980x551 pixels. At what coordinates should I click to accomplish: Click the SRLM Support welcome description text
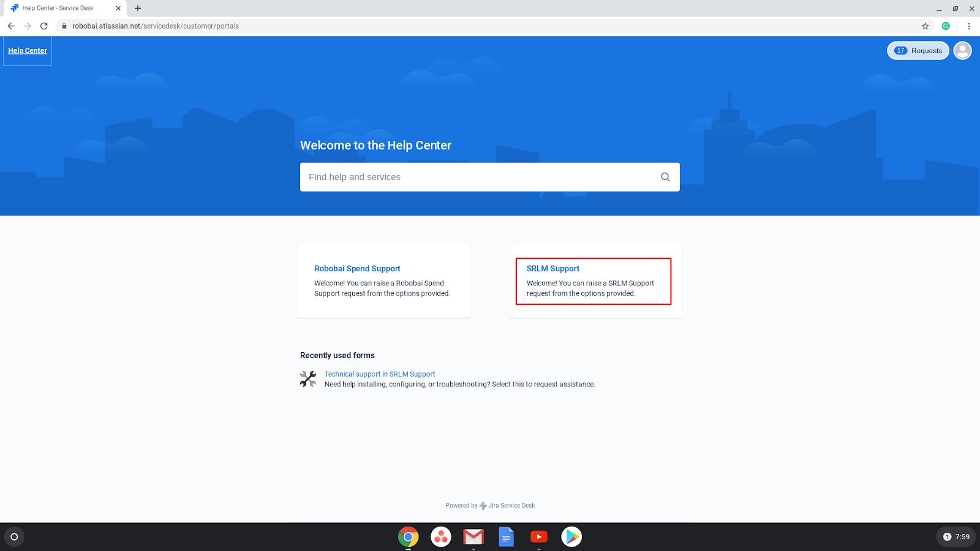590,288
